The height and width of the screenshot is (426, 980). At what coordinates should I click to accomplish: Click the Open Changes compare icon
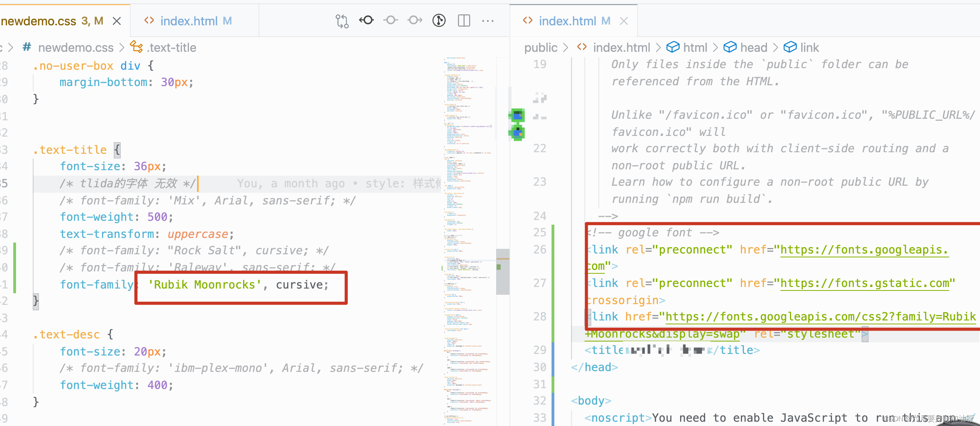point(342,21)
